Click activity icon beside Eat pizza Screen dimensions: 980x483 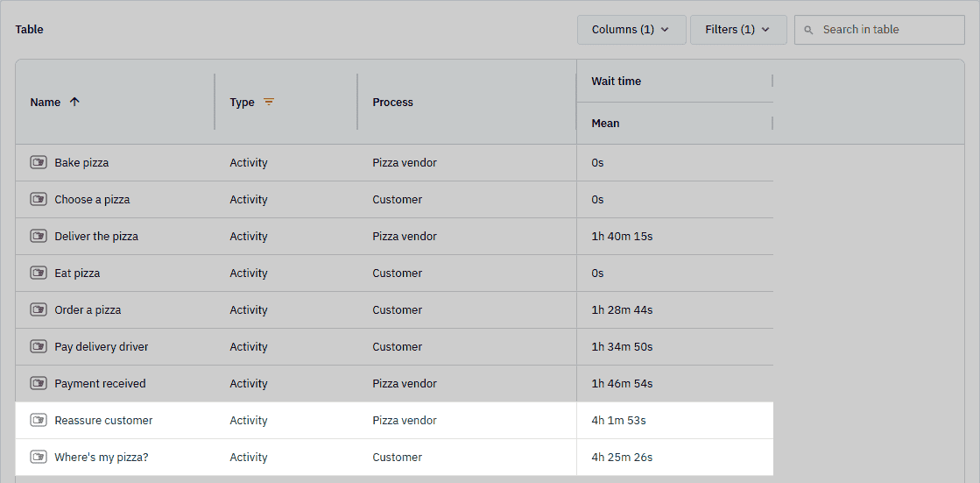click(39, 273)
